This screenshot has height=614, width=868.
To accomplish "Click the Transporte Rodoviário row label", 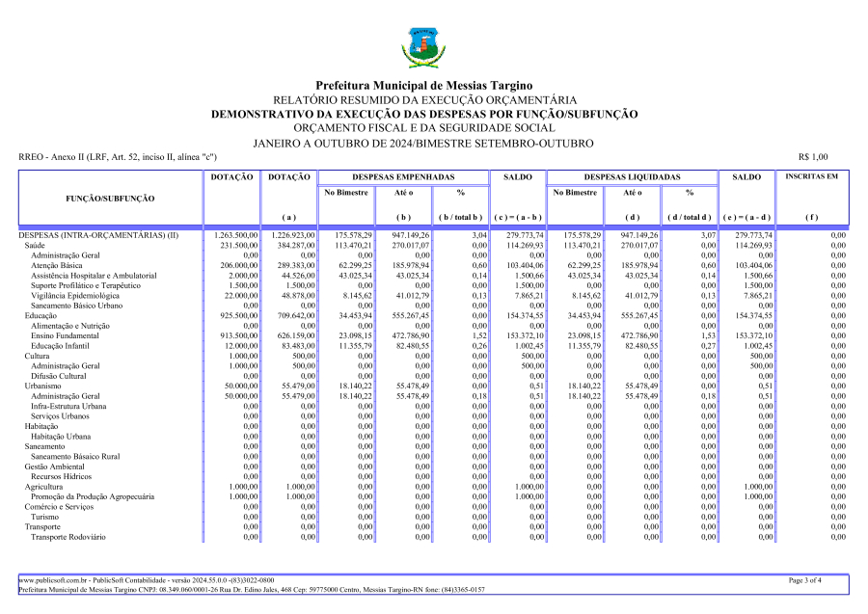I will coord(68,536).
